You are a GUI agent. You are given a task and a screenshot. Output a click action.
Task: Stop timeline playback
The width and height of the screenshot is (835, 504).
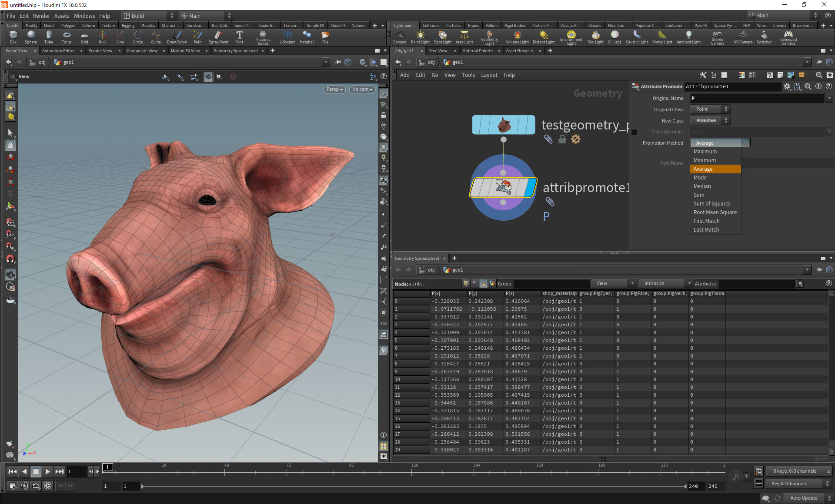coord(36,471)
